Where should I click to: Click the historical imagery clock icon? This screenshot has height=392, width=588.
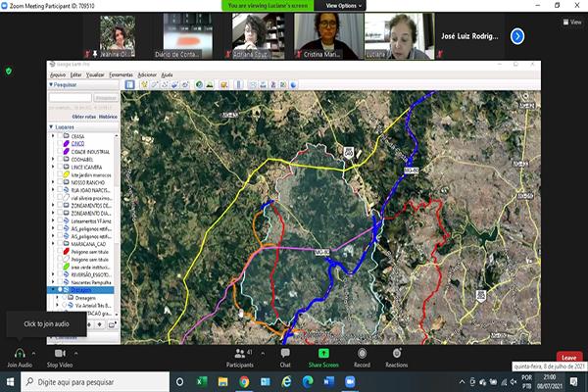(x=199, y=85)
